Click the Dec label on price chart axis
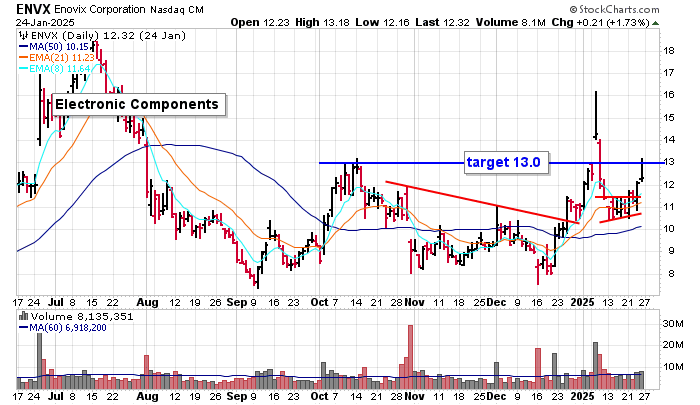700x405 pixels. [496, 302]
